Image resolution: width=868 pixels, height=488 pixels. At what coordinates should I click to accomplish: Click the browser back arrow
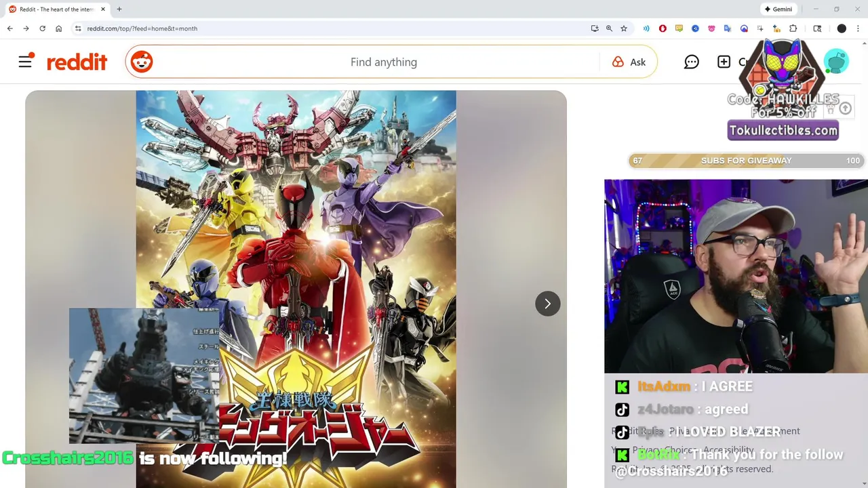pos(9,28)
